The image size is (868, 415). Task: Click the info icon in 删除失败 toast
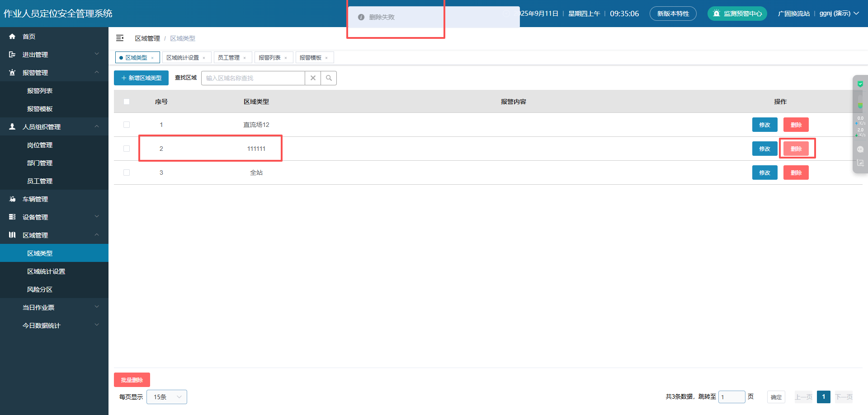(x=361, y=17)
